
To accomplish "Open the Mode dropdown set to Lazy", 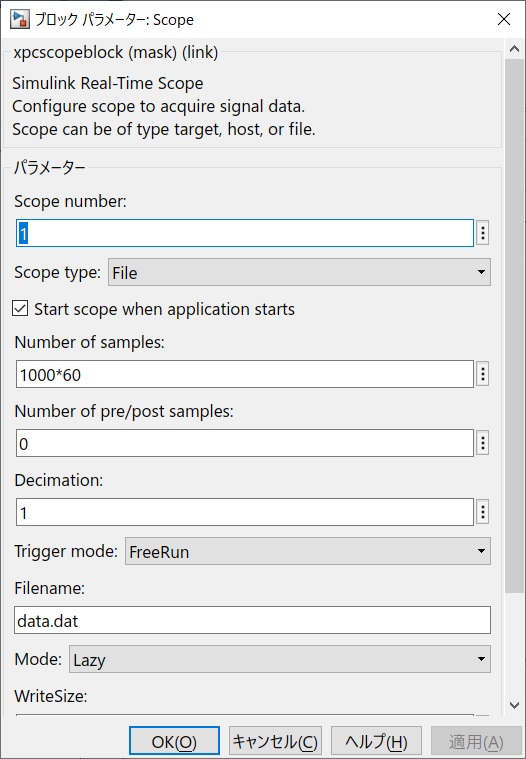I will [280, 659].
